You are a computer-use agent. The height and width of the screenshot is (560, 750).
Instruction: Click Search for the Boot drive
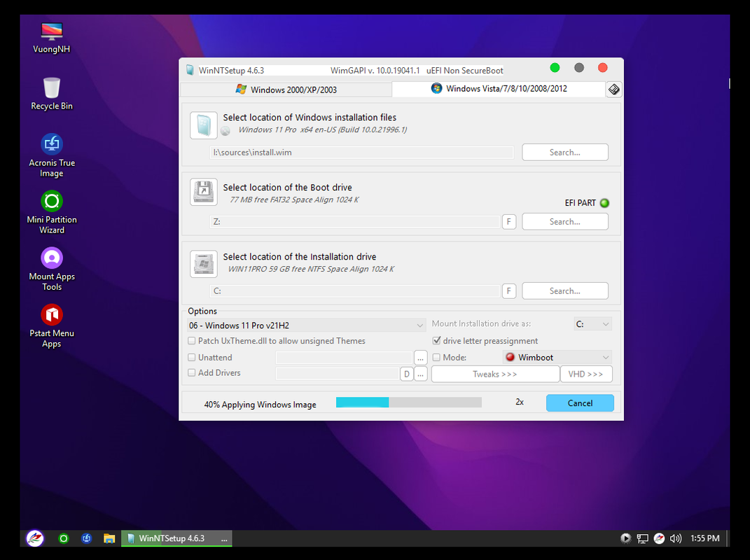[565, 221]
